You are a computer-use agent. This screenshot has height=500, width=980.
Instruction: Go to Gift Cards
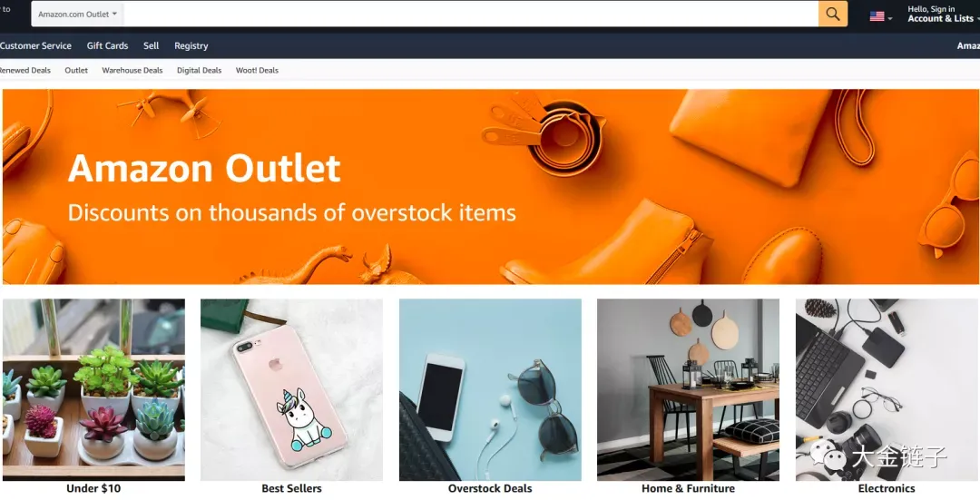tap(107, 45)
